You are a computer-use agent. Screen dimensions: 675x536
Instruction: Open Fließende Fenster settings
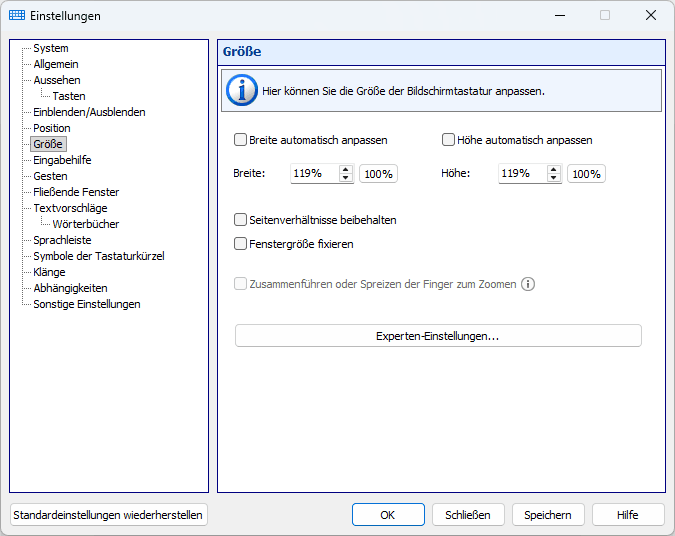coord(76,192)
